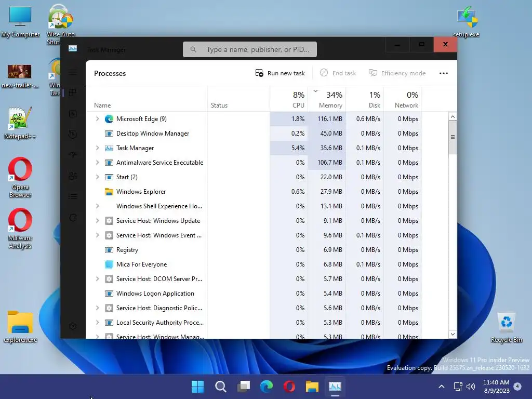Click the Mica For Everyone process icon
The height and width of the screenshot is (399, 532).
[109, 264]
